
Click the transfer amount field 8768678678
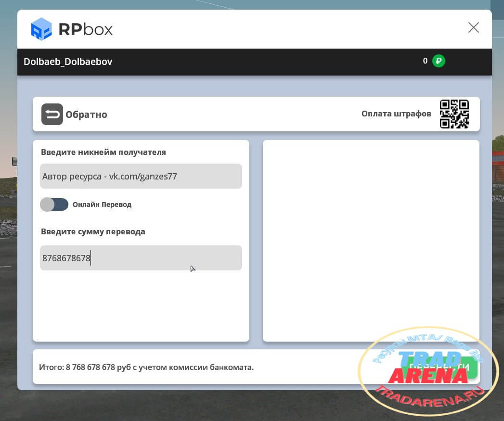(141, 258)
